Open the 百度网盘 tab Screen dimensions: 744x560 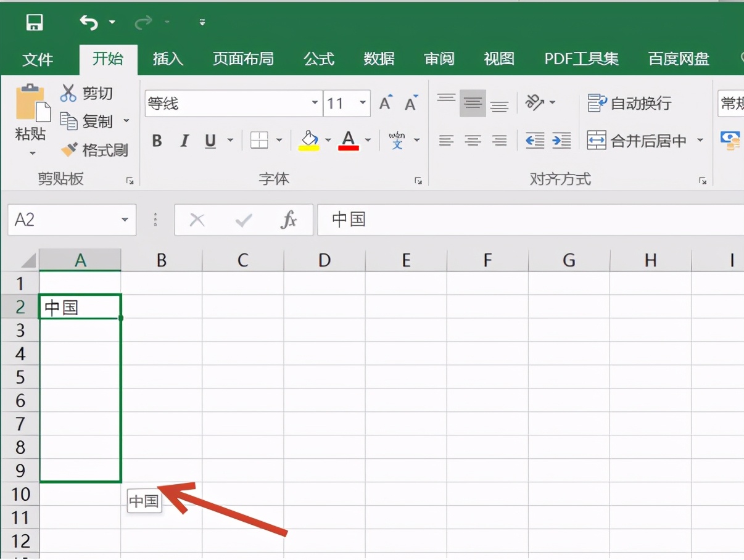679,59
